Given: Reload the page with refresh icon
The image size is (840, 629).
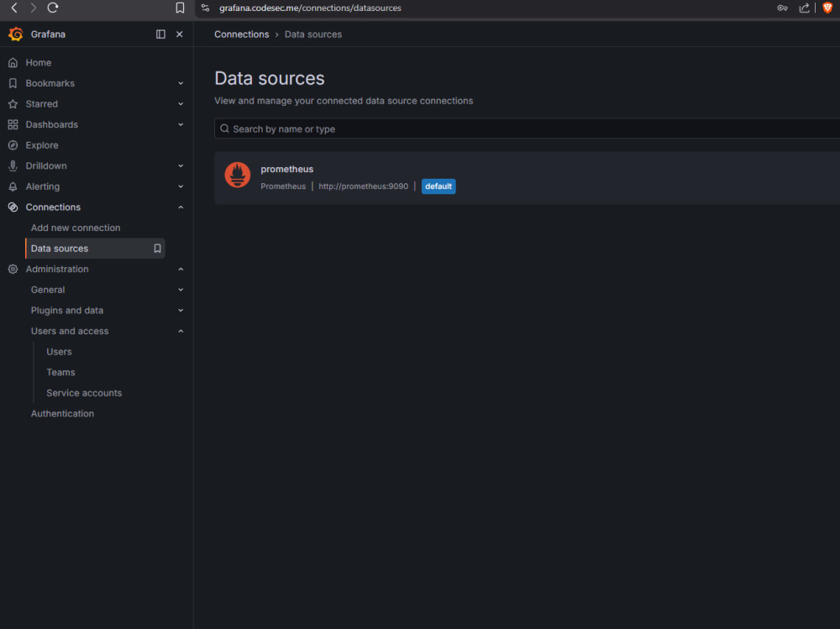Looking at the screenshot, I should 52,8.
